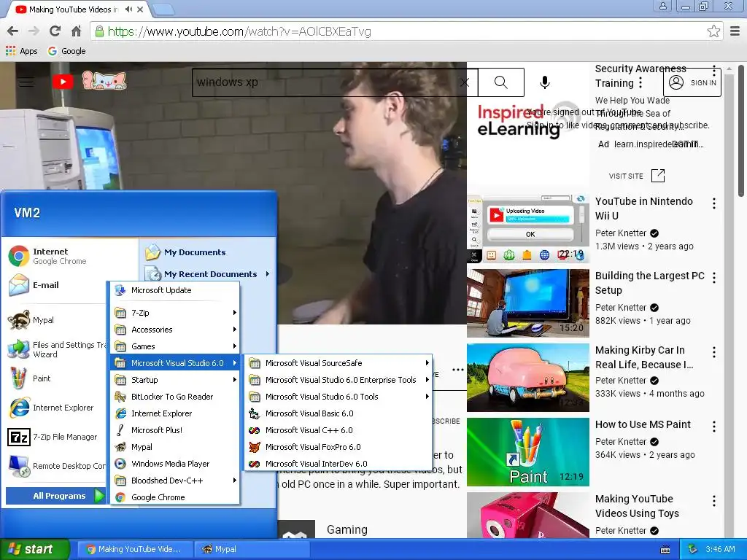Image resolution: width=747 pixels, height=560 pixels.
Task: Select Microsoft Visual Studio 6.0 menu entry
Action: [175, 363]
